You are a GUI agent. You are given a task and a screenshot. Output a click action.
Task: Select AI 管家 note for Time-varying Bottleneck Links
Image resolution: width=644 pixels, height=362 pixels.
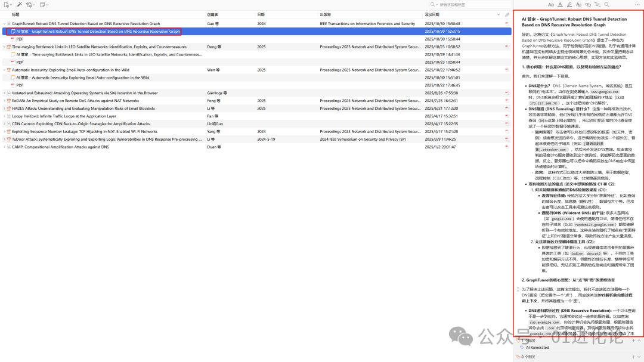(x=256, y=55)
